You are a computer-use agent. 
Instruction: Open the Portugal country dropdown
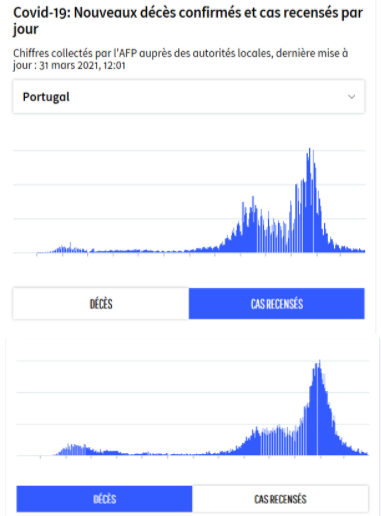(x=189, y=97)
